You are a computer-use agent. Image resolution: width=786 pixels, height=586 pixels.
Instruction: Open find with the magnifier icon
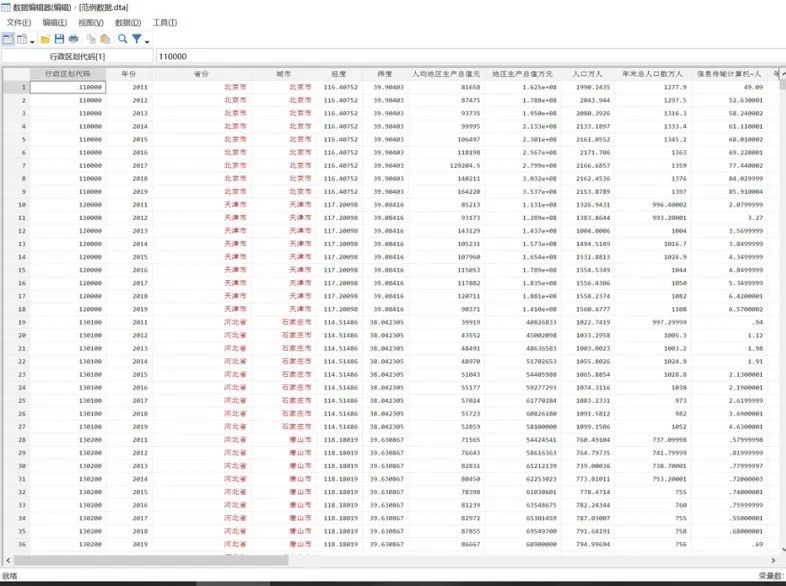point(122,39)
